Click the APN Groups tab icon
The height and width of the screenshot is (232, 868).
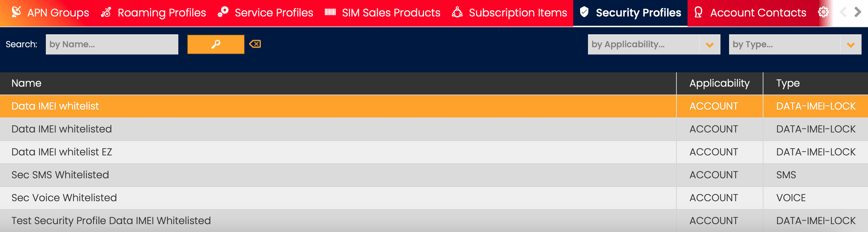tap(16, 12)
